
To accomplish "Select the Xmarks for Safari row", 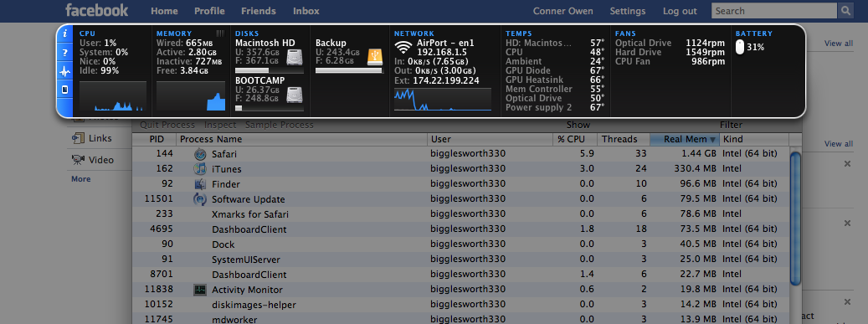I will 460,214.
